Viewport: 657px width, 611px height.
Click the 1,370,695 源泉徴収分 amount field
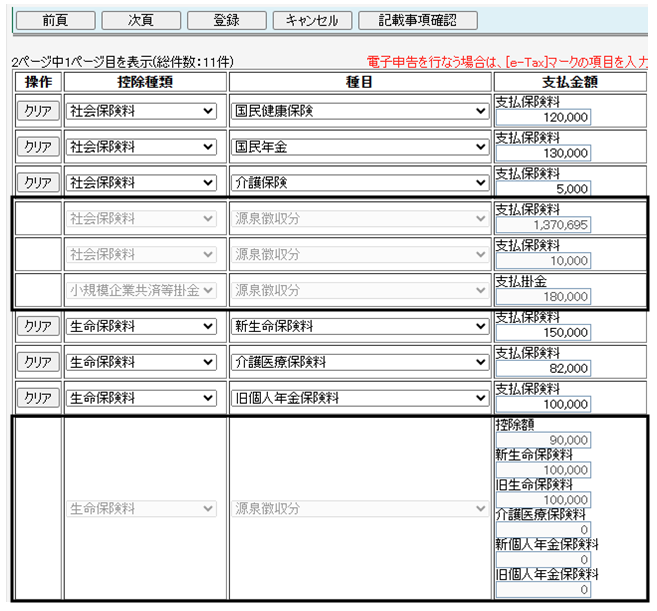(x=543, y=225)
